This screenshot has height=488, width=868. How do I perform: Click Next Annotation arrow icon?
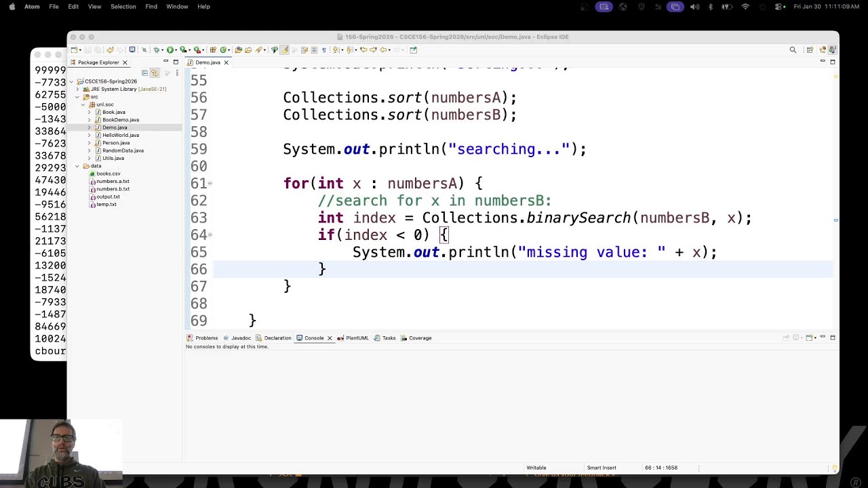(336, 49)
